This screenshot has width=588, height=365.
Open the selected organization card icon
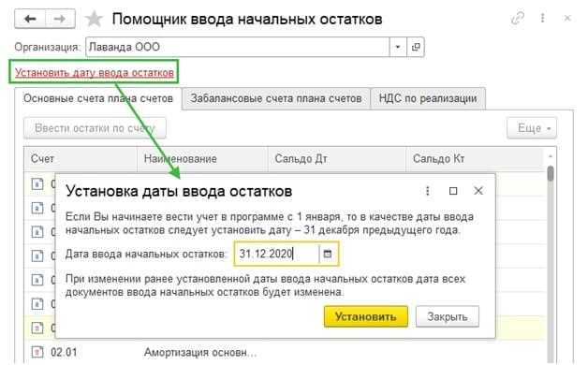416,47
